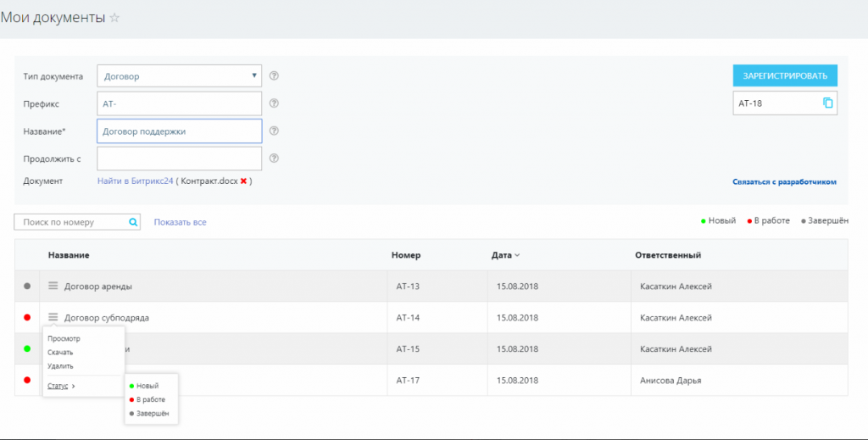Viewport: 868px width, 440px height.
Task: Open Найти в Битрикс24 link
Action: point(136,181)
